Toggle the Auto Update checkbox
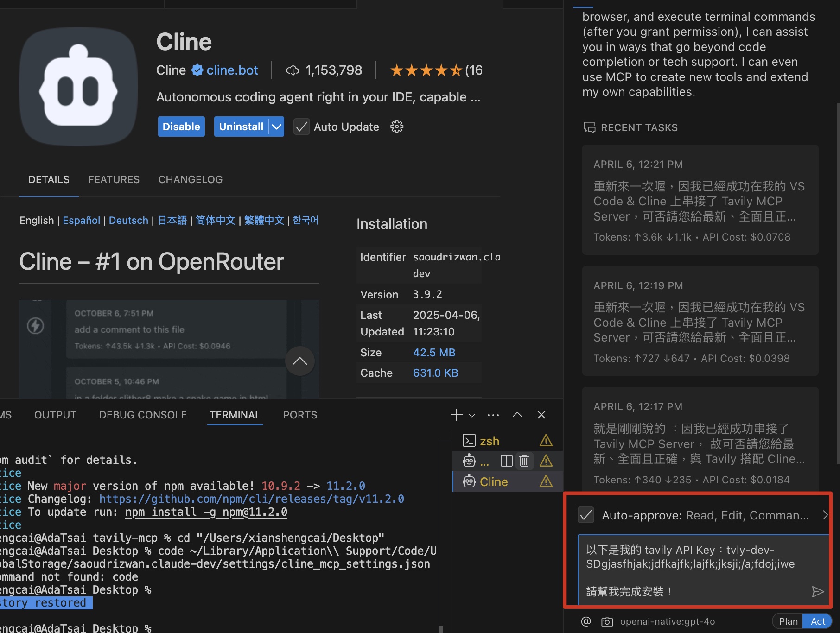The height and width of the screenshot is (633, 840). 302,127
